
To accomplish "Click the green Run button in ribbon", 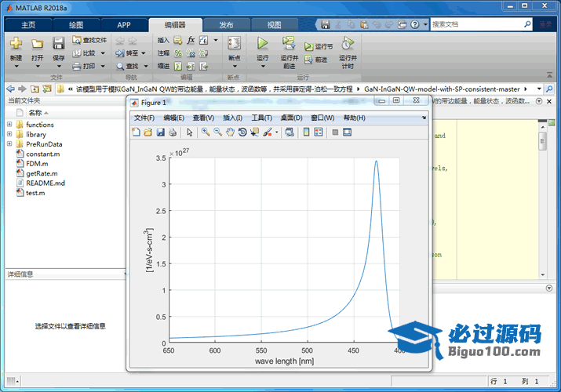I will [x=263, y=45].
